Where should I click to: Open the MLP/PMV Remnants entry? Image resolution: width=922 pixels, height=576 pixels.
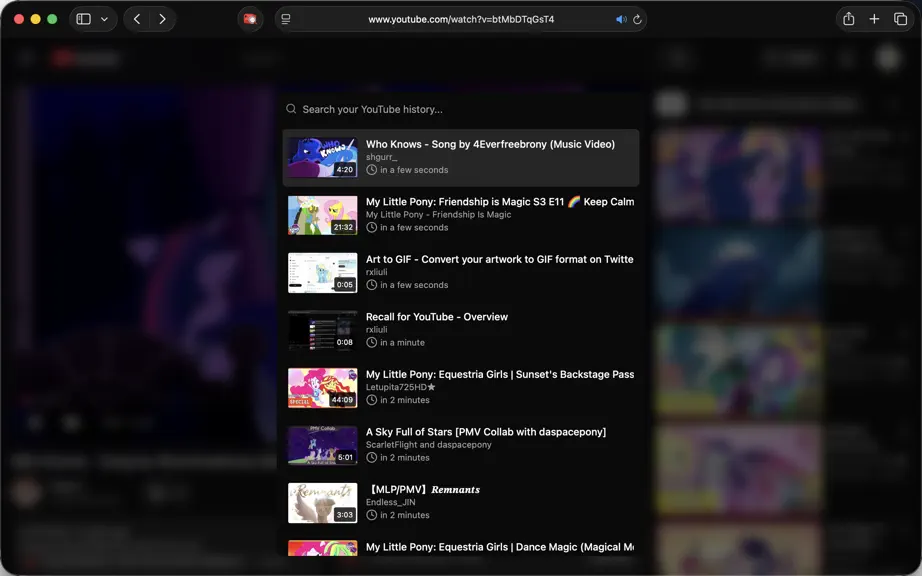pos(461,503)
